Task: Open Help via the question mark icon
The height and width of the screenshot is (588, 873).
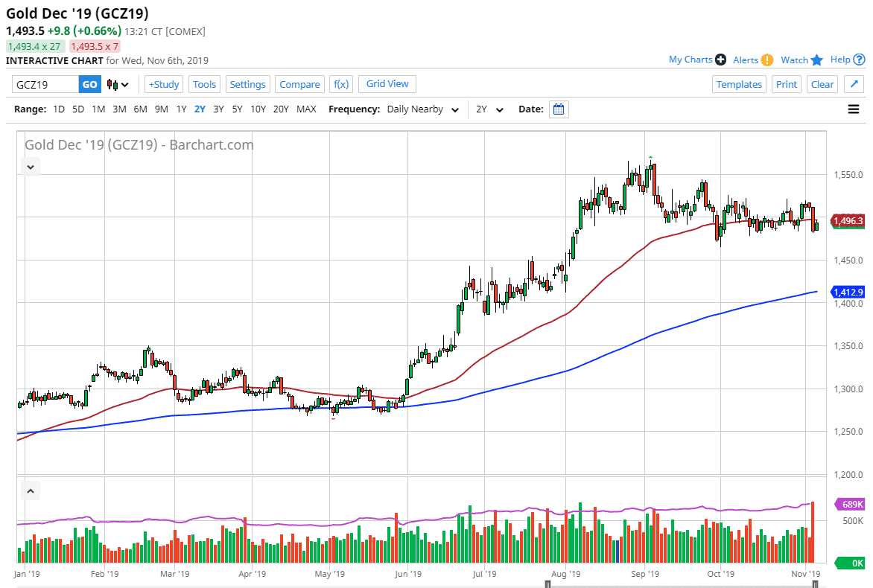Action: [x=857, y=60]
